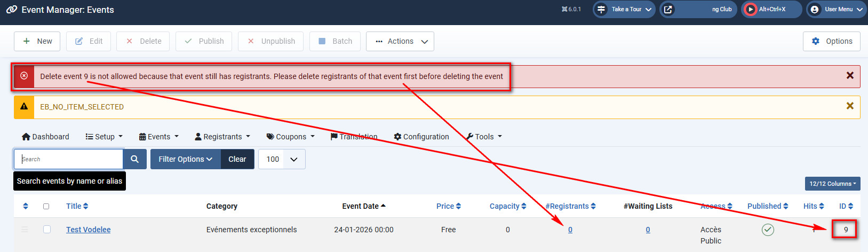The height and width of the screenshot is (252, 868).
Task: Open the Configuration menu item
Action: click(421, 137)
